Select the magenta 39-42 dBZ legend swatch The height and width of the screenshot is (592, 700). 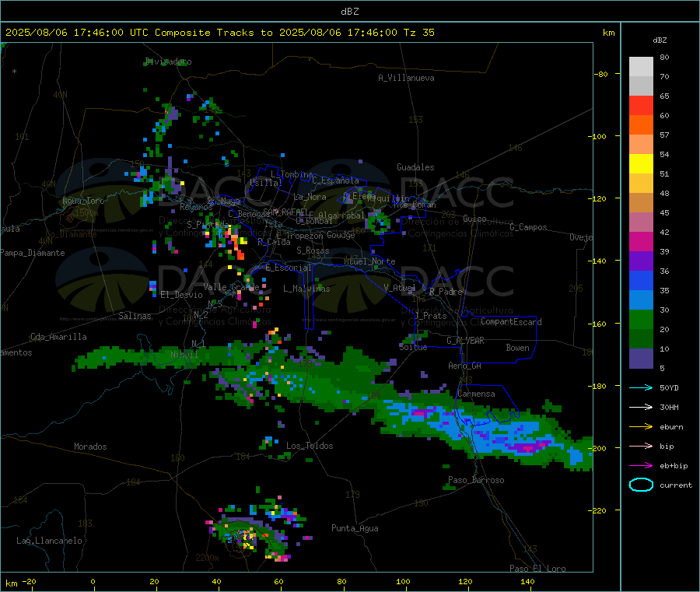pos(641,241)
